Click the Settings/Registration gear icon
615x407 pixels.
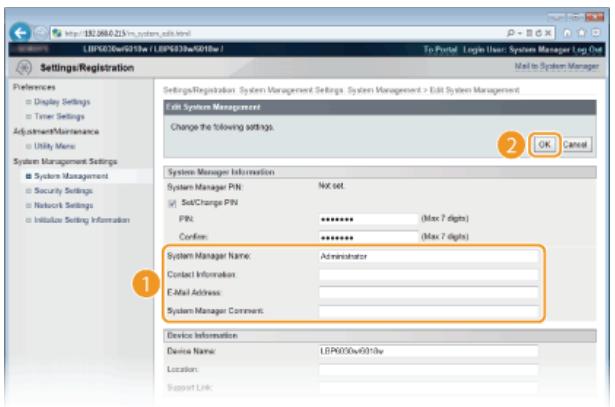[x=24, y=67]
